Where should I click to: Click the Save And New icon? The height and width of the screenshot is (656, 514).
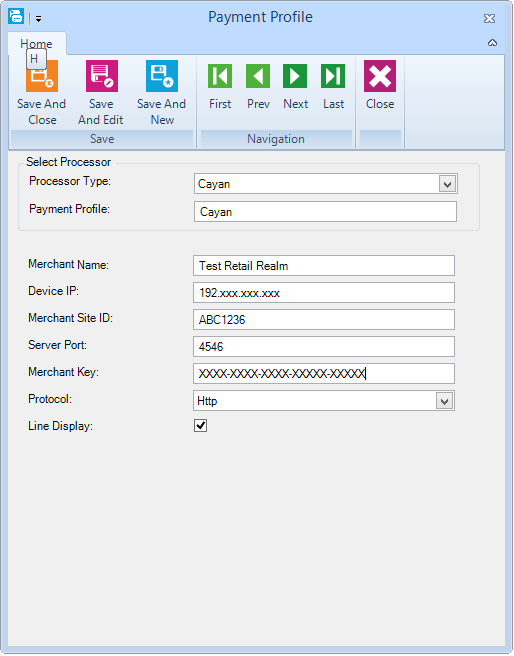click(162, 76)
